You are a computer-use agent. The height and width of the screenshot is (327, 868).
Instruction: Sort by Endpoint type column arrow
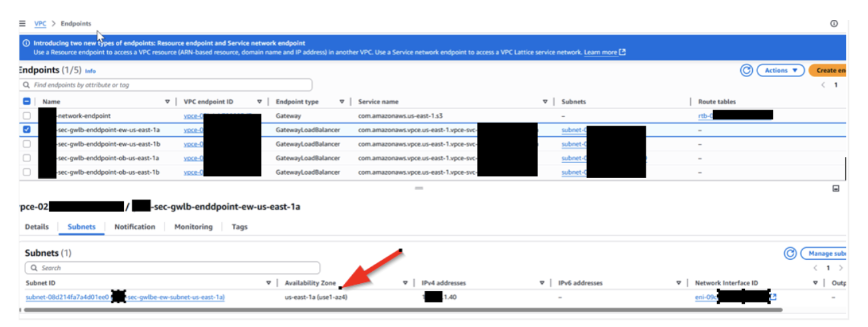341,102
